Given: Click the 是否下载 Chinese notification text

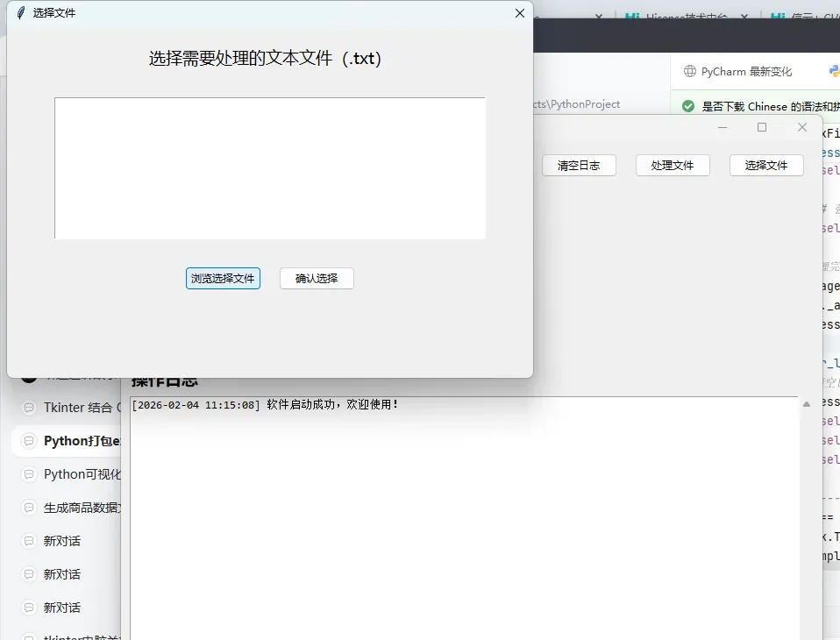Looking at the screenshot, I should coord(771,107).
